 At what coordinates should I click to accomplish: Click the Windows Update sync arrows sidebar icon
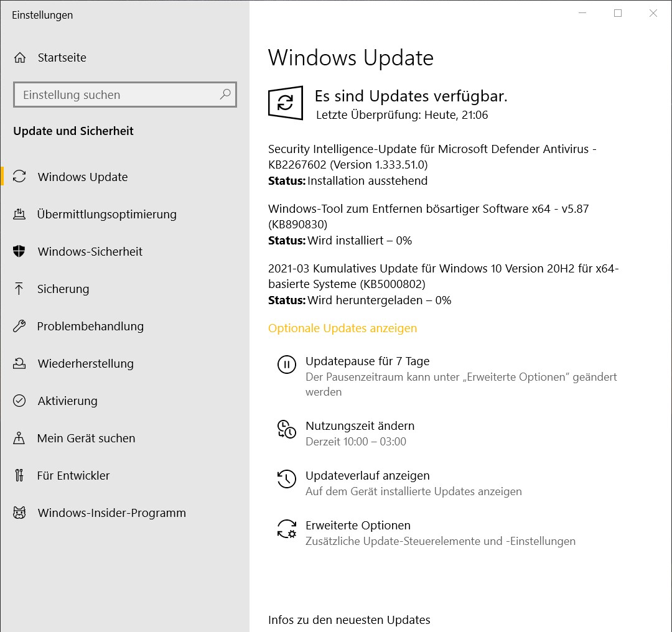[19, 177]
